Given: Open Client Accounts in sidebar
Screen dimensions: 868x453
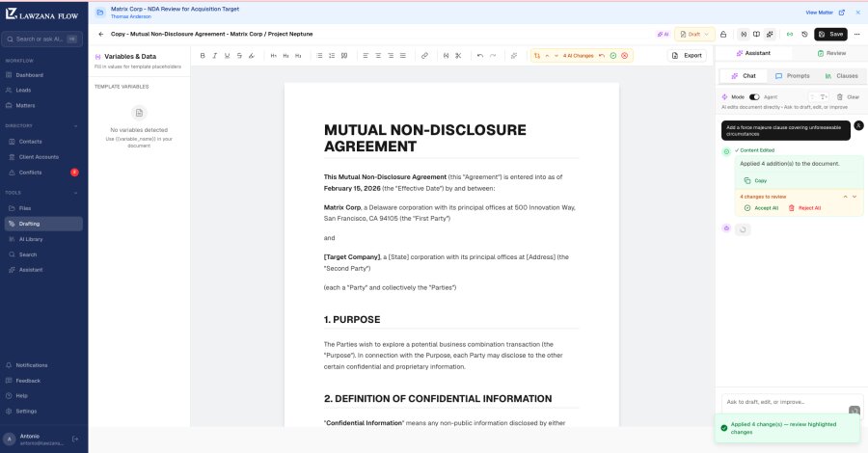Looking at the screenshot, I should coord(43,157).
